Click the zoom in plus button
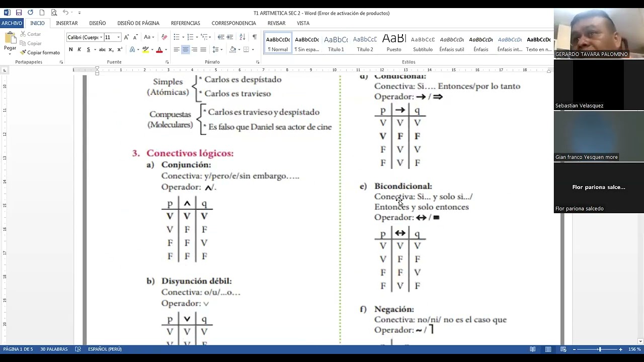This screenshot has width=644, height=362. [620, 349]
